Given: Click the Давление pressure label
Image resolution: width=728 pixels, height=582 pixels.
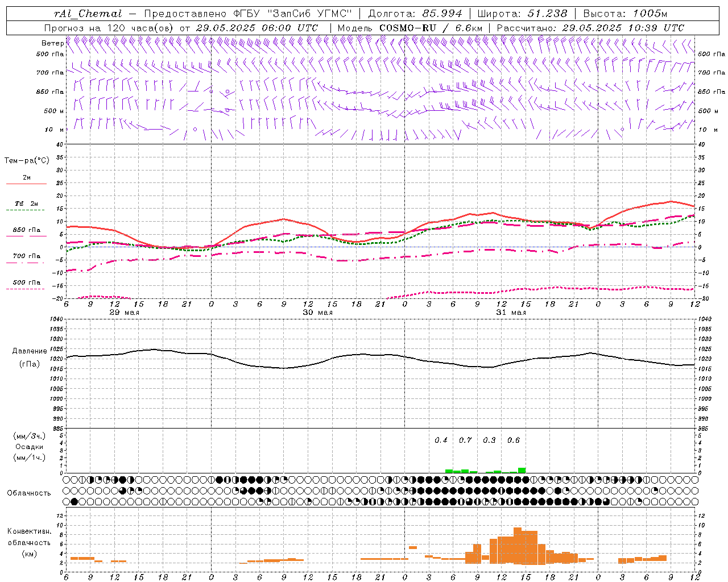Looking at the screenshot, I should click(30, 351).
